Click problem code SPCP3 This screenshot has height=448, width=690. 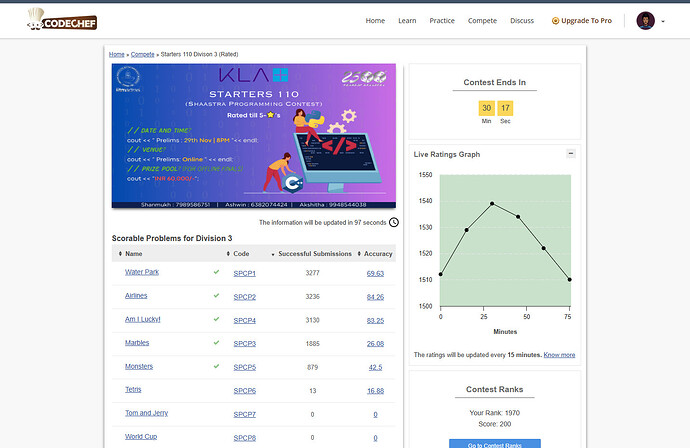click(245, 344)
